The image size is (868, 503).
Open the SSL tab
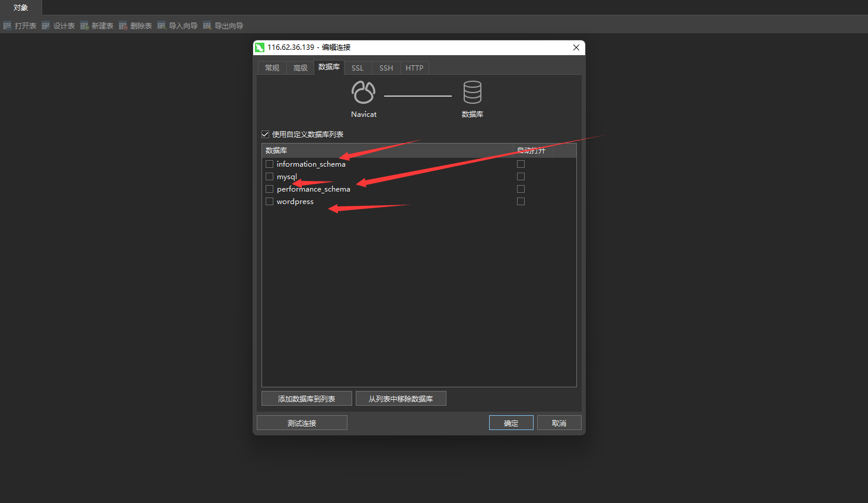[x=358, y=68]
